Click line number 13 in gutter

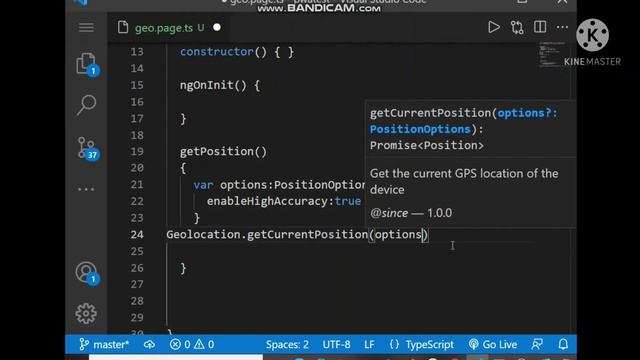tap(137, 52)
